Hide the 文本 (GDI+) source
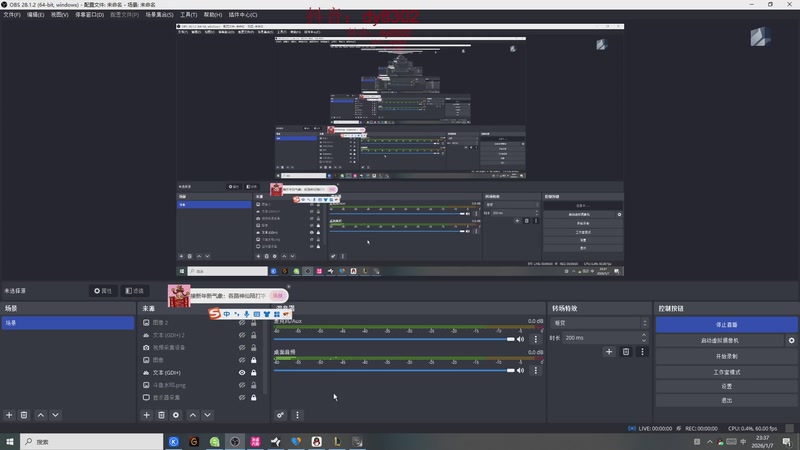The height and width of the screenshot is (450, 800). (242, 372)
